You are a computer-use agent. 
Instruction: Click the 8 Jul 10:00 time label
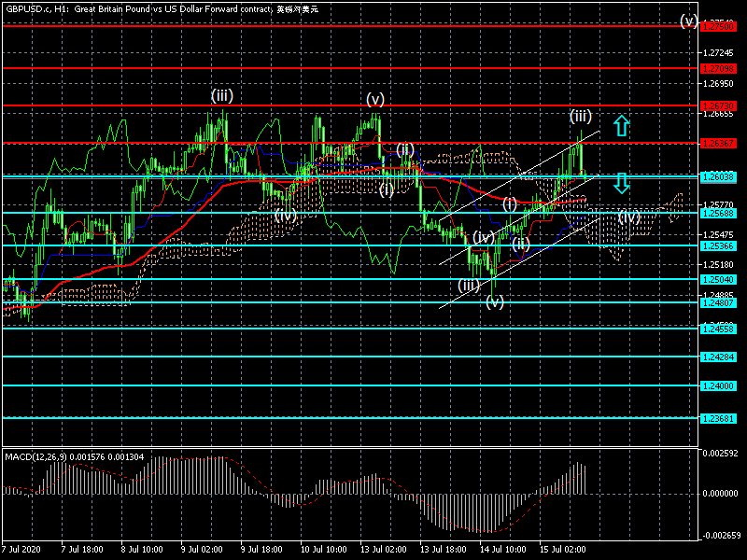[142, 549]
